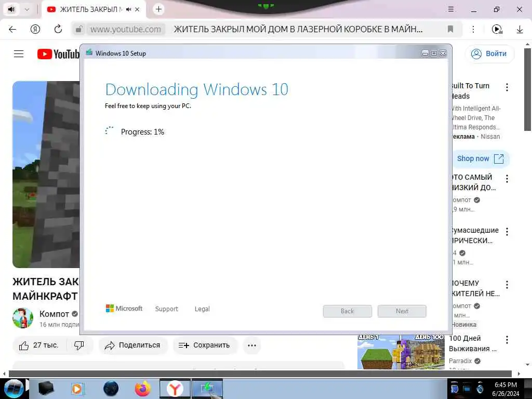The width and height of the screenshot is (532, 399).
Task: Expand the tab list dropdown arrow
Action: pyautogui.click(x=27, y=9)
